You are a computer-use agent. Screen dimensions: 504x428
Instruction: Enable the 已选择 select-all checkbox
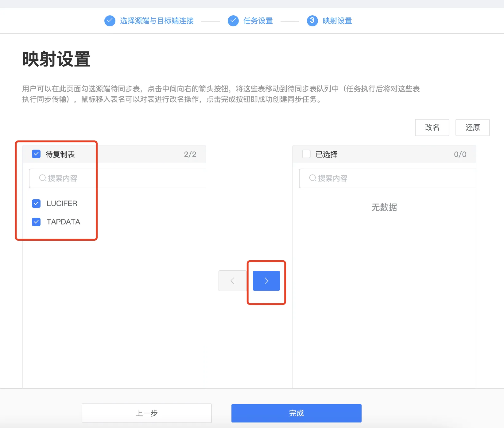point(306,154)
